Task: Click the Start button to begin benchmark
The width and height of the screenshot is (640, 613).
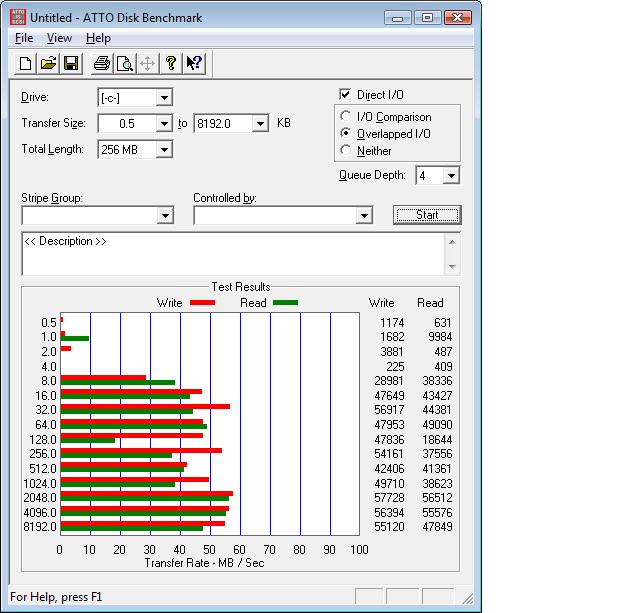Action: point(427,215)
